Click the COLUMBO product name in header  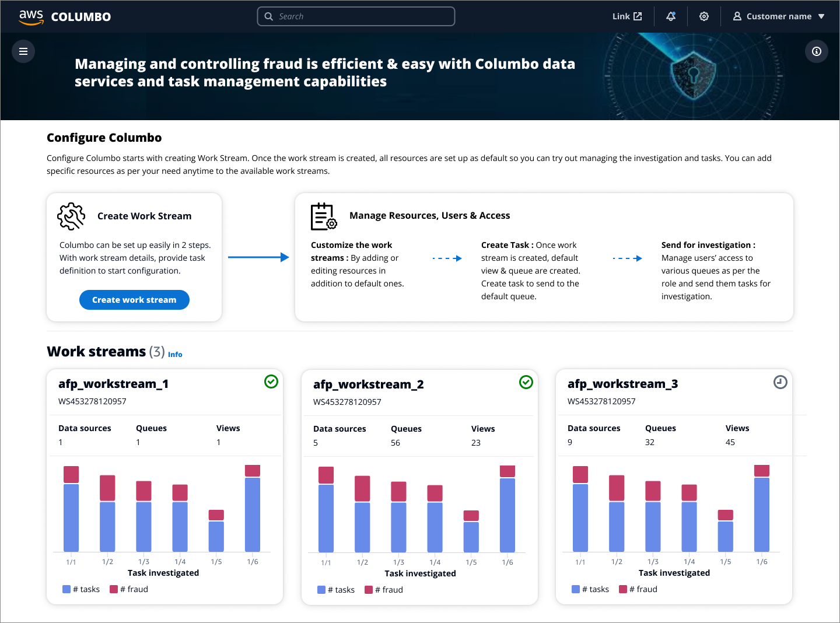[x=81, y=17]
